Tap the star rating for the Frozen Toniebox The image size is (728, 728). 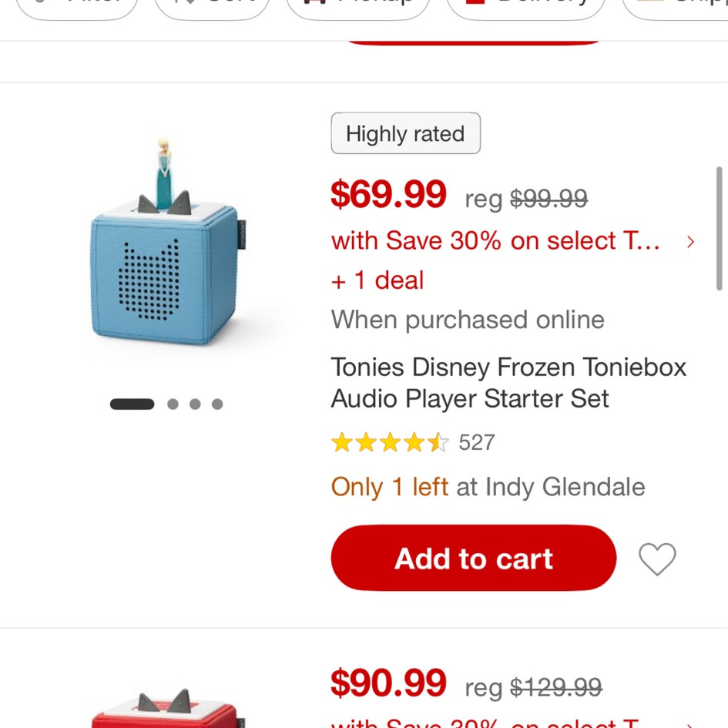[x=389, y=442]
